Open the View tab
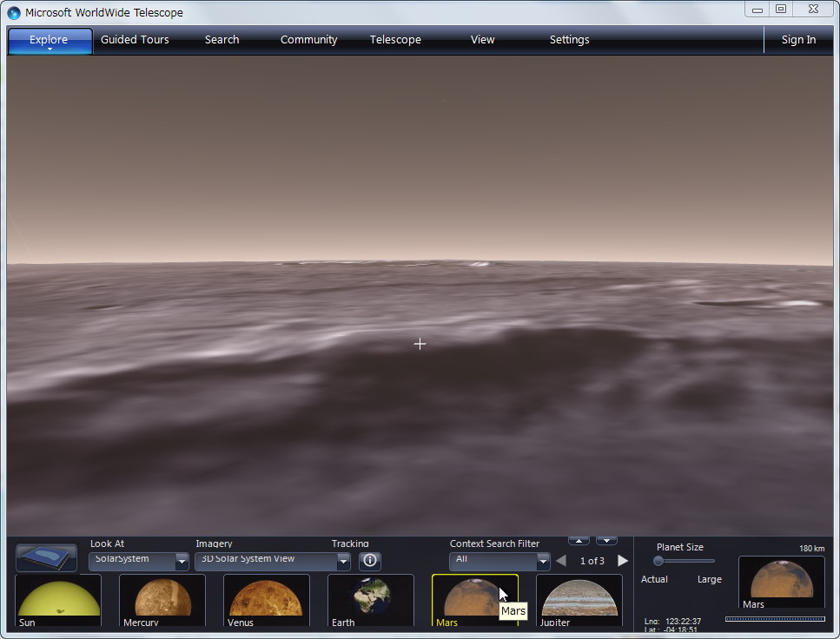This screenshot has height=639, width=840. click(x=482, y=40)
